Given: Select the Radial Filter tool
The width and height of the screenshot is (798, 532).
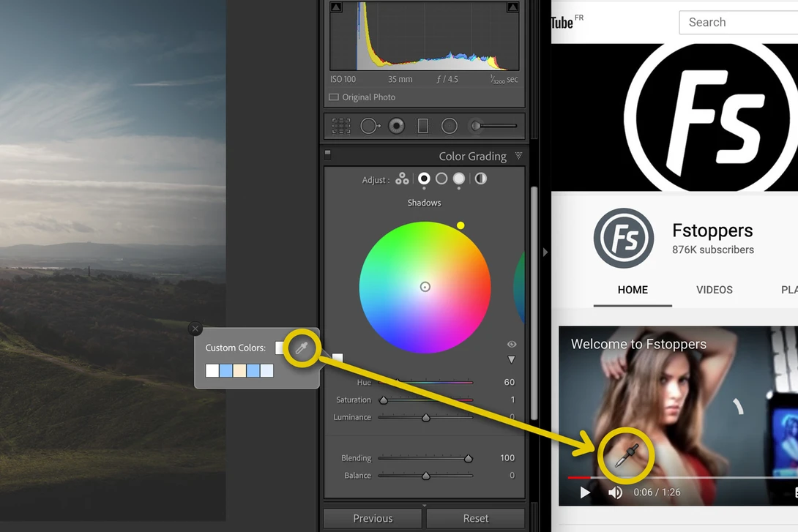Looking at the screenshot, I should coord(450,126).
